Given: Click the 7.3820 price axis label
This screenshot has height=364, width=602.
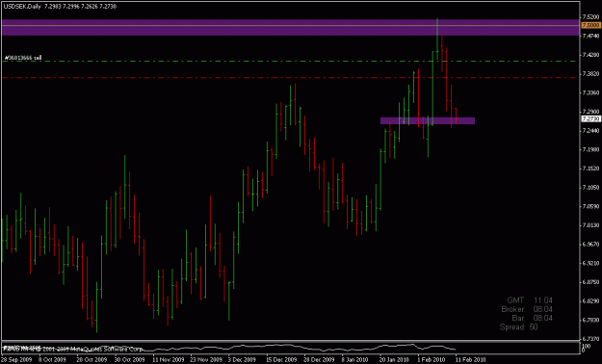Looking at the screenshot, I should [x=590, y=74].
